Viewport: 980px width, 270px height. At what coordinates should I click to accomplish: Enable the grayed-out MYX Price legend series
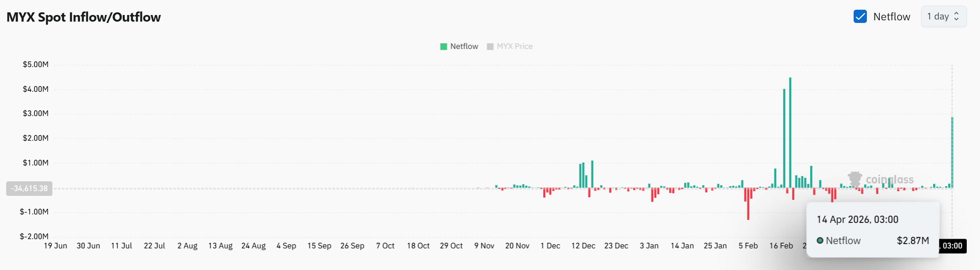coord(514,47)
